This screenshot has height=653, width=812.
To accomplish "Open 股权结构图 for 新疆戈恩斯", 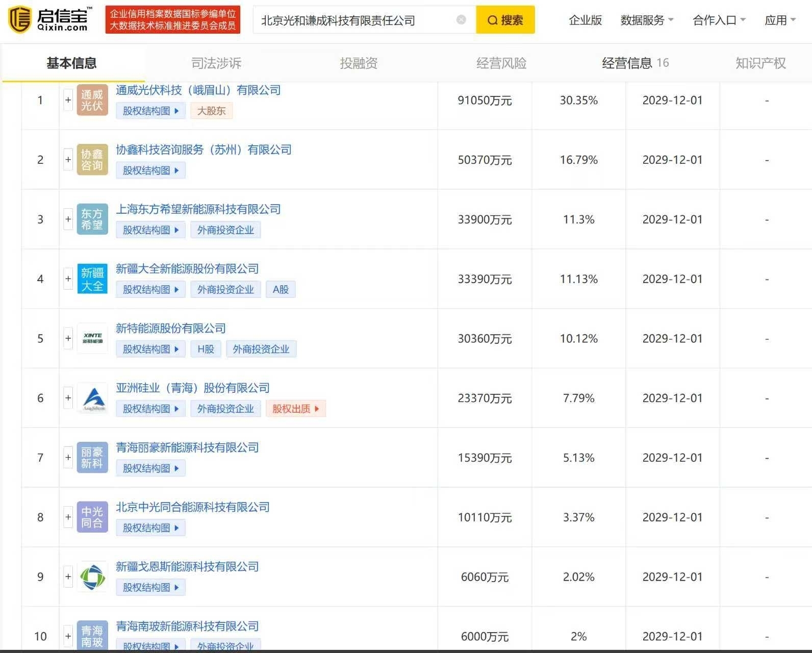I will pos(150,588).
